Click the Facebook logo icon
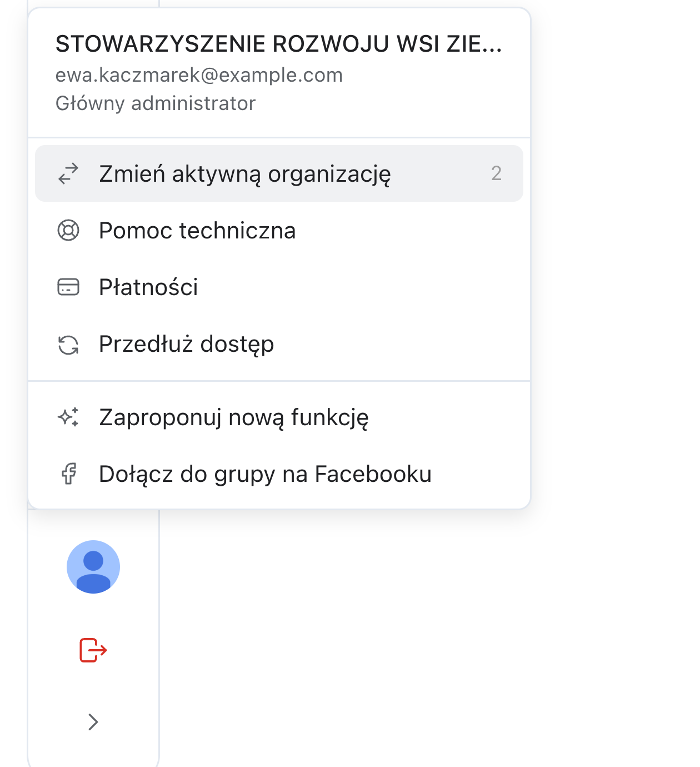 click(69, 474)
